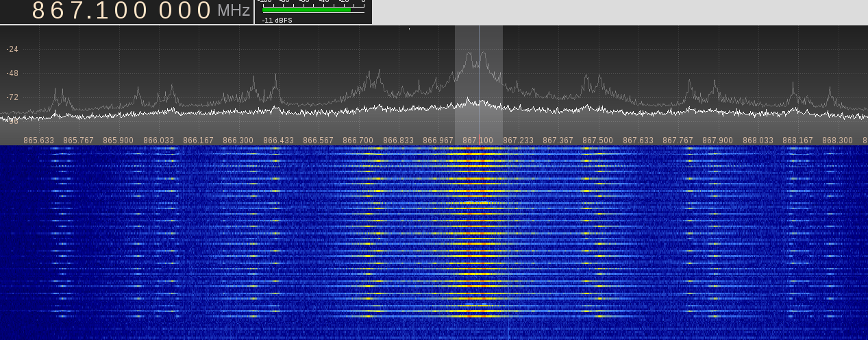Pick 866.700 on the frequency axis

358,141
